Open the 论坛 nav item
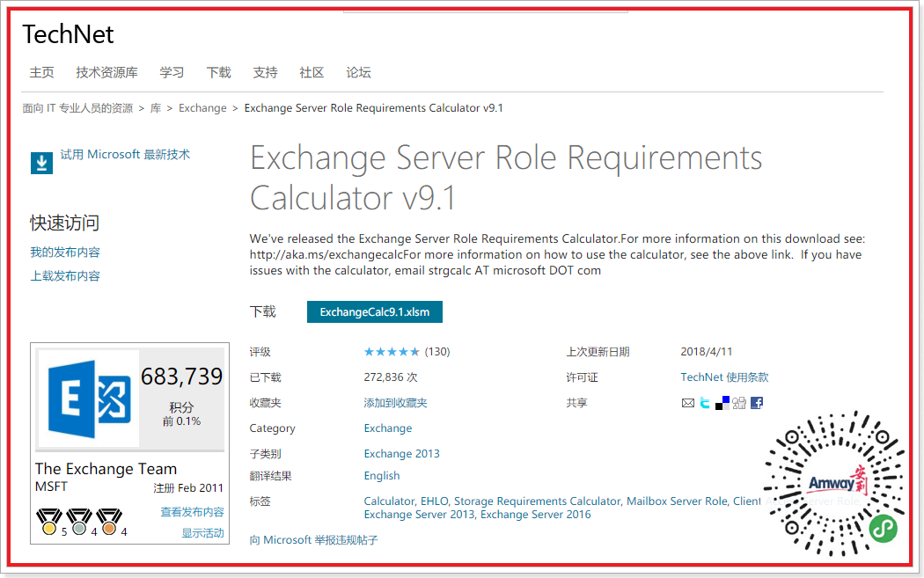924x578 pixels. (358, 72)
